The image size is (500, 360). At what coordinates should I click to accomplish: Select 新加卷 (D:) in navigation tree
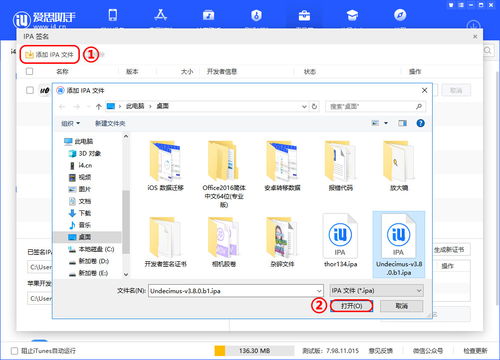[89, 261]
